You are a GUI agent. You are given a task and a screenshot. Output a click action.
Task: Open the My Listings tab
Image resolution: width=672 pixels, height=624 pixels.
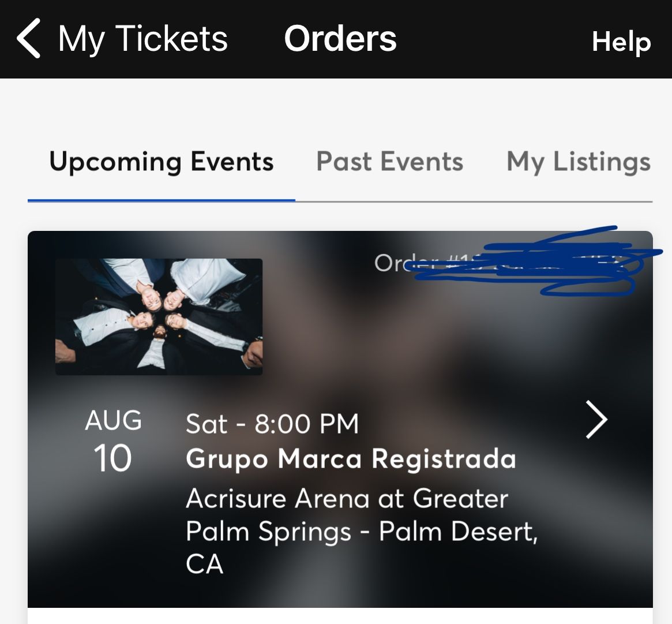pyautogui.click(x=578, y=162)
